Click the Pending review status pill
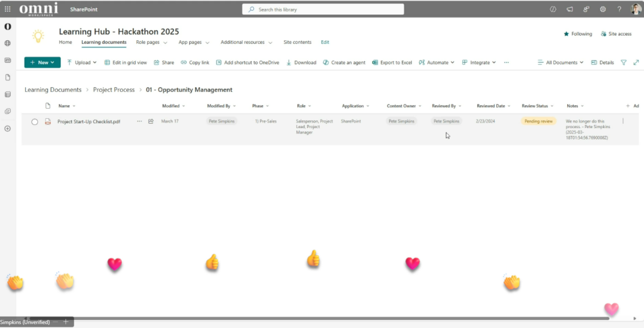 [x=538, y=121]
